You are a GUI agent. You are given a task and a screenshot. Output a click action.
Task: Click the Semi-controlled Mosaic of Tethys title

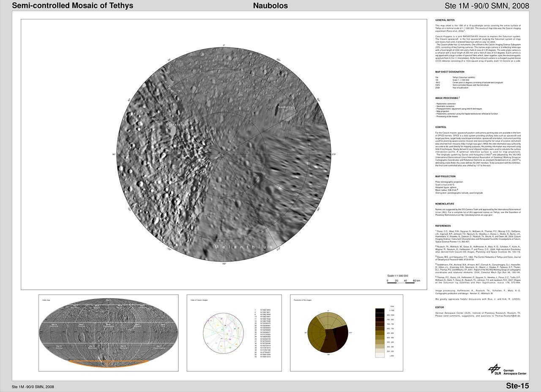pyautogui.click(x=73, y=6)
